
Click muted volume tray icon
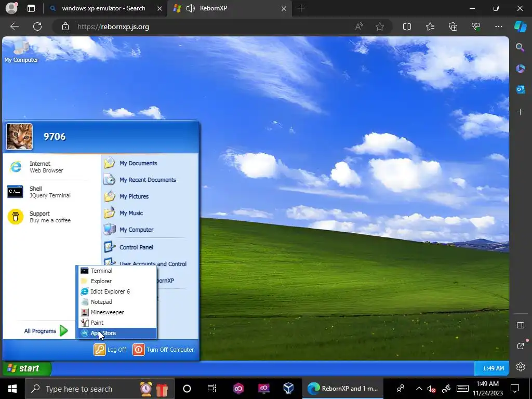[432, 389]
